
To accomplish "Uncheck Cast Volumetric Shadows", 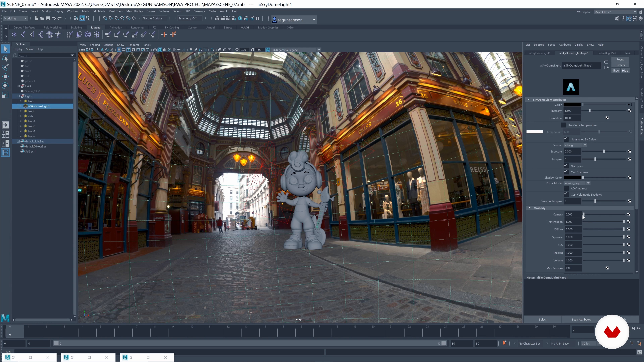I will point(566,194).
